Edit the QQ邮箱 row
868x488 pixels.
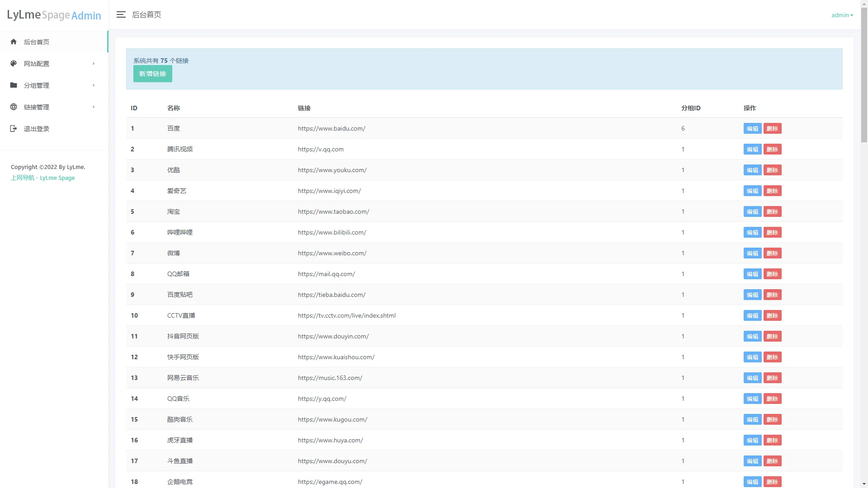(x=752, y=274)
